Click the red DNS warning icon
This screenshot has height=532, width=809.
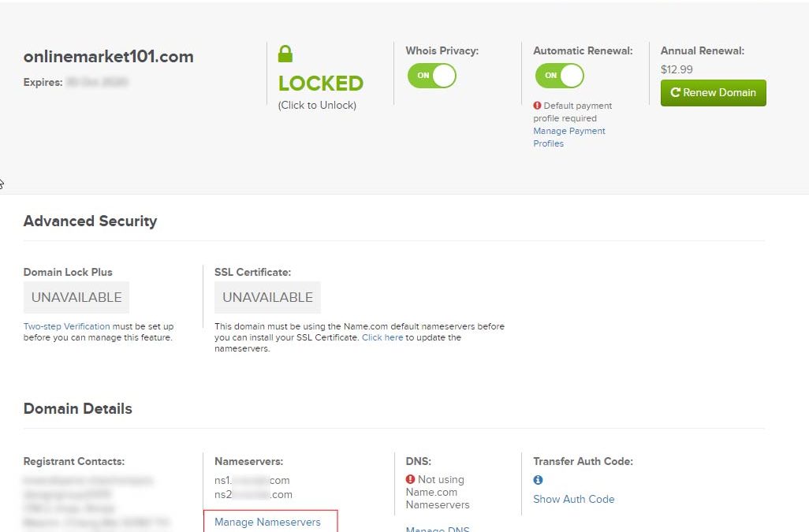click(410, 479)
